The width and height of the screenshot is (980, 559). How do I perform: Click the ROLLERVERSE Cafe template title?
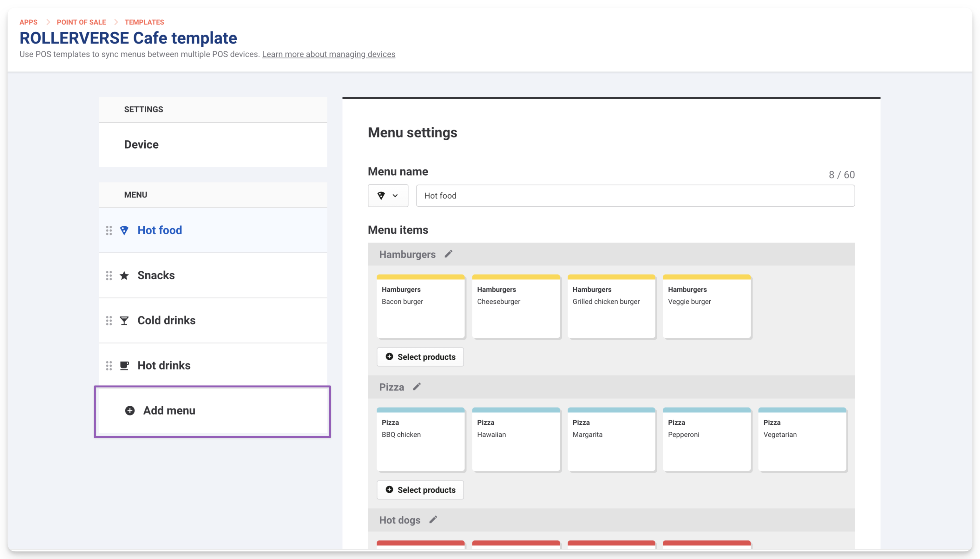(128, 38)
